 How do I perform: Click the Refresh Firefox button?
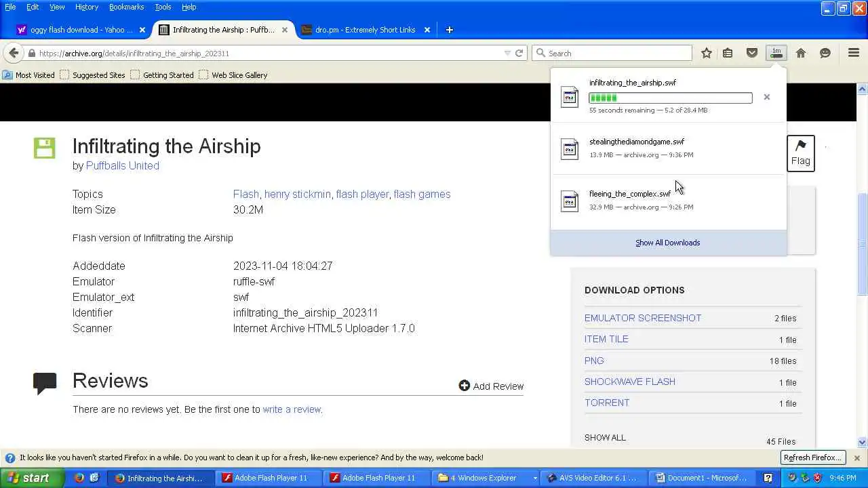coord(812,457)
